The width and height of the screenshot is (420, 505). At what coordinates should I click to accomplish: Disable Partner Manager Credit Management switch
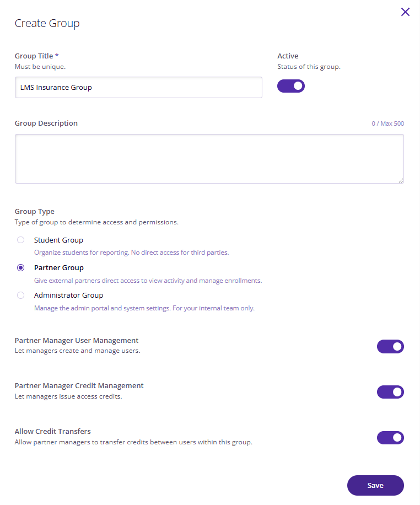point(390,392)
